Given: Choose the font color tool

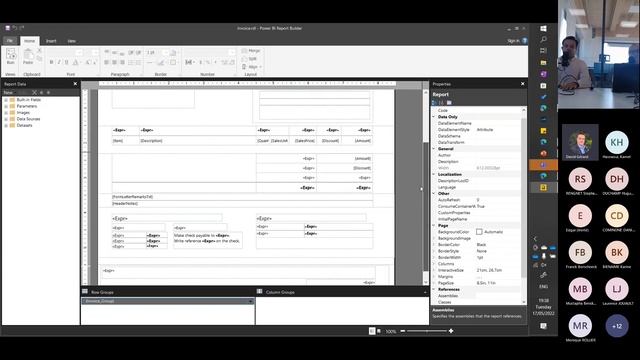Looking at the screenshot, I should [x=76, y=62].
